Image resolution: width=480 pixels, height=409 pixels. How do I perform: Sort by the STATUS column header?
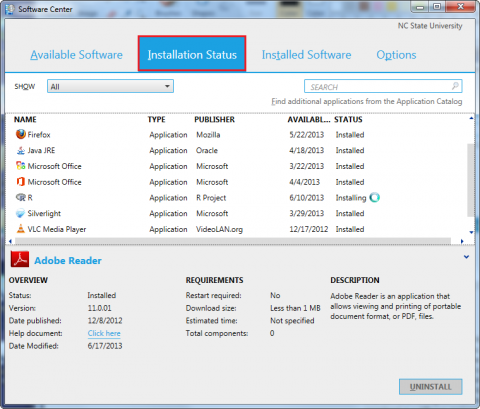tap(348, 120)
